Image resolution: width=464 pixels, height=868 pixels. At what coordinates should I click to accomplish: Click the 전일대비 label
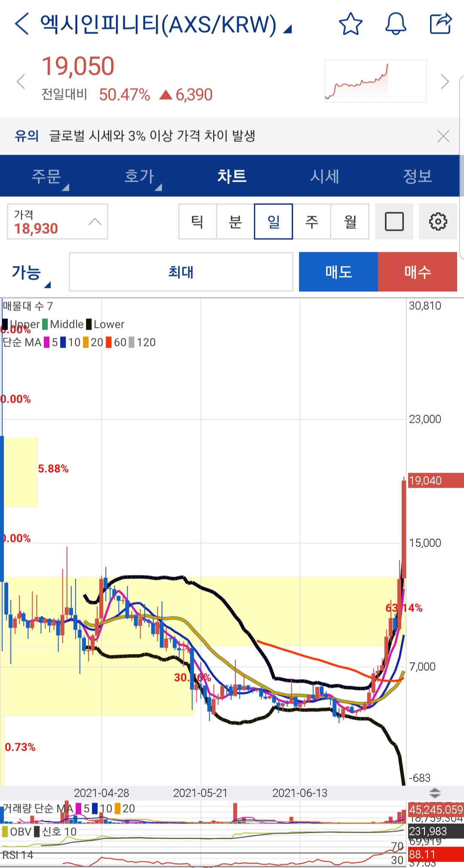pyautogui.click(x=64, y=94)
